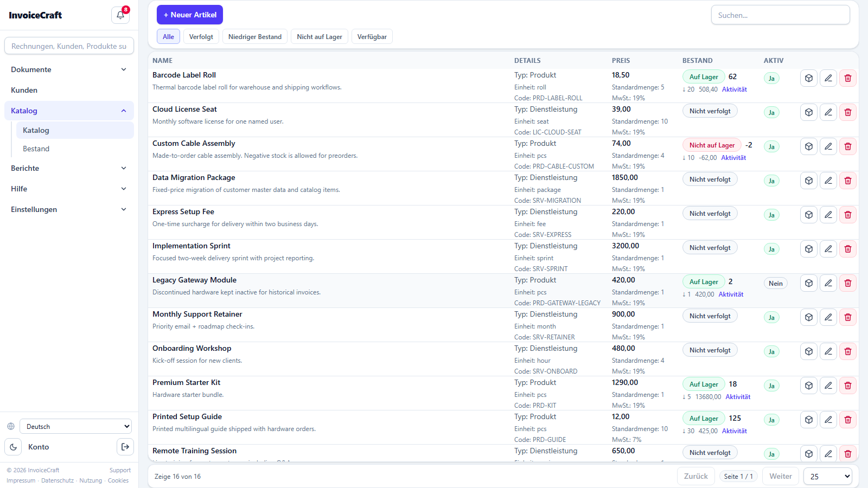Edit Cloud License Seat with pencil icon
Screen dimensions: 868x488
828,112
